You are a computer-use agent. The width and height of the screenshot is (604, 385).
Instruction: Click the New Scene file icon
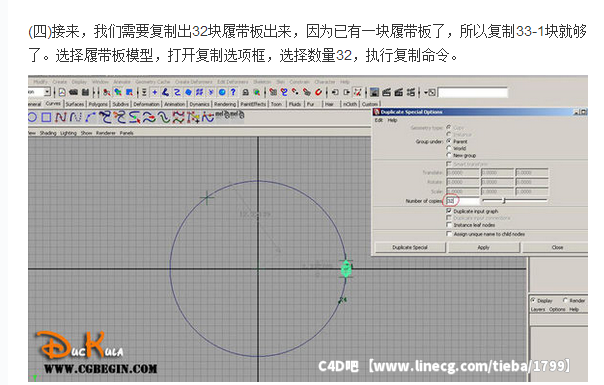62,92
